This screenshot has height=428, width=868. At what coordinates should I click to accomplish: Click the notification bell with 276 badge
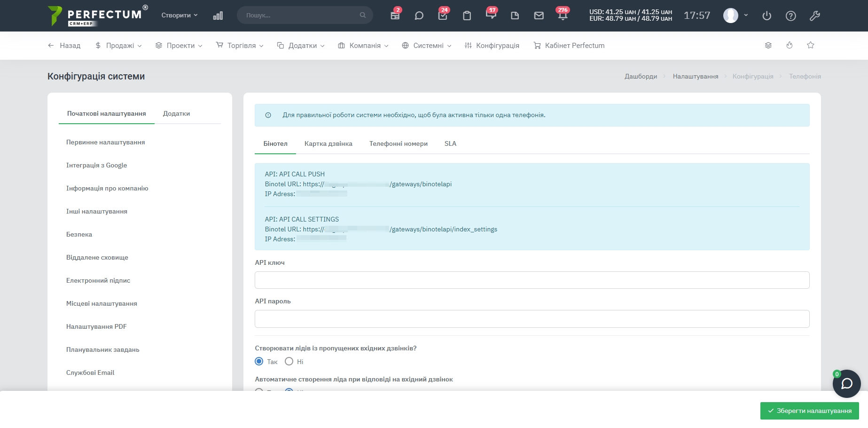click(x=563, y=16)
